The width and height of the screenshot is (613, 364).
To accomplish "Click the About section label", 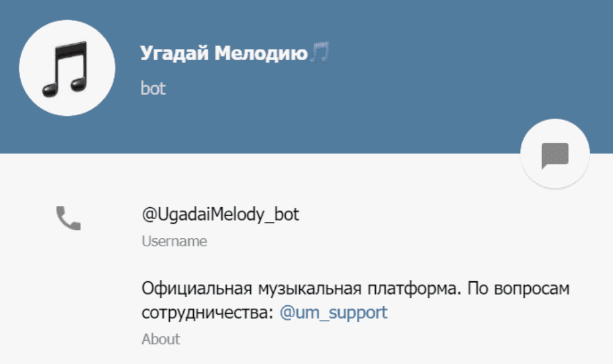I will (x=161, y=339).
